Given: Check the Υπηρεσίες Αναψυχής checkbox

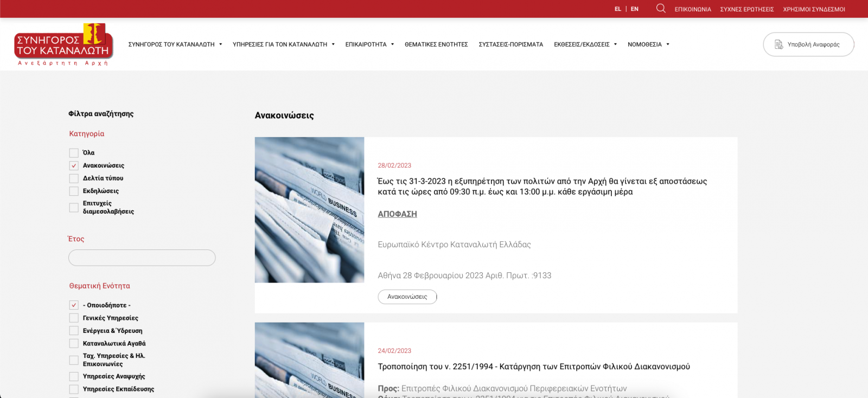Looking at the screenshot, I should point(74,376).
